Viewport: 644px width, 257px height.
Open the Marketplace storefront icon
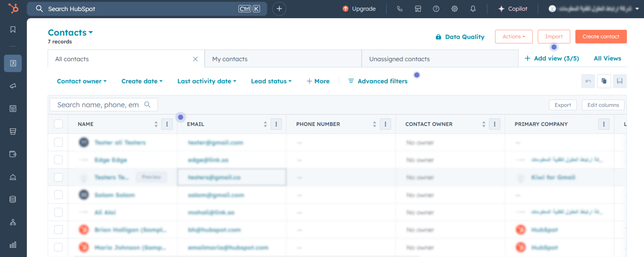click(x=418, y=9)
